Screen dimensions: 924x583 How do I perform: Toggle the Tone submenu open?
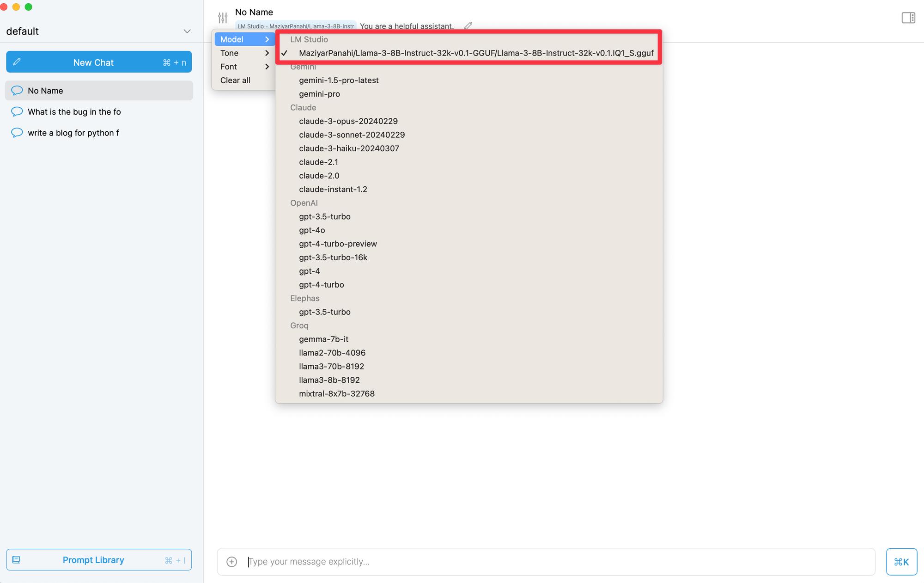tap(243, 52)
